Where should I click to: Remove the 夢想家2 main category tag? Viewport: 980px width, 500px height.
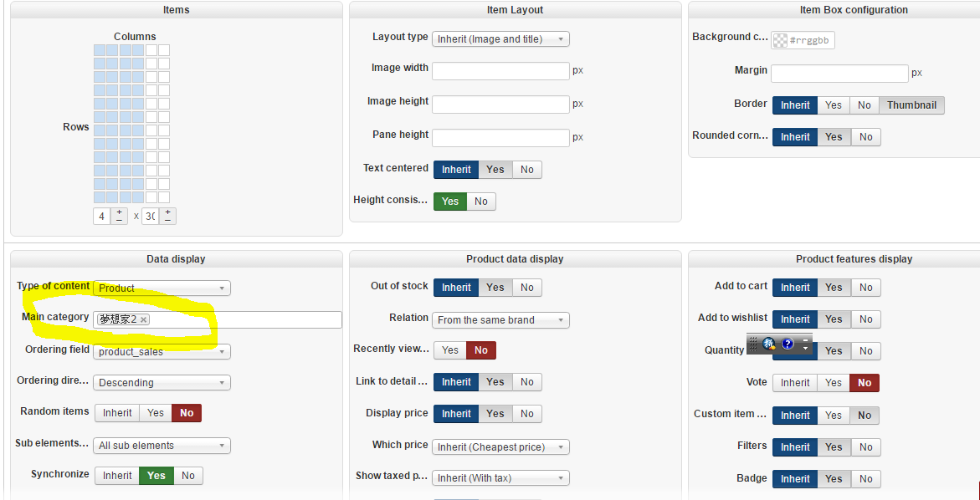144,319
